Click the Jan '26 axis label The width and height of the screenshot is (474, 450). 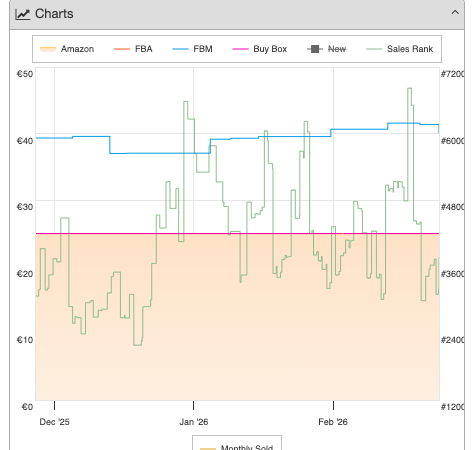(x=194, y=422)
